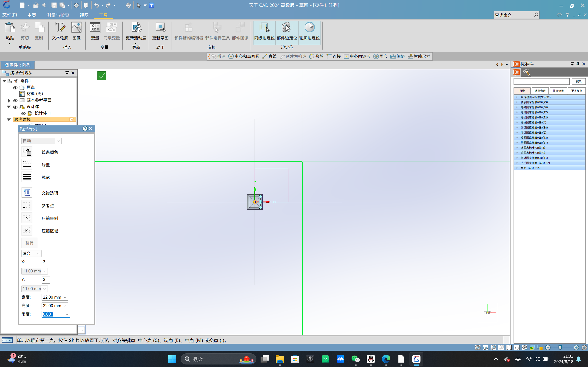588x367 pixels.
Task: Click the Paste (粘贴) icon
Action: (x=10, y=28)
